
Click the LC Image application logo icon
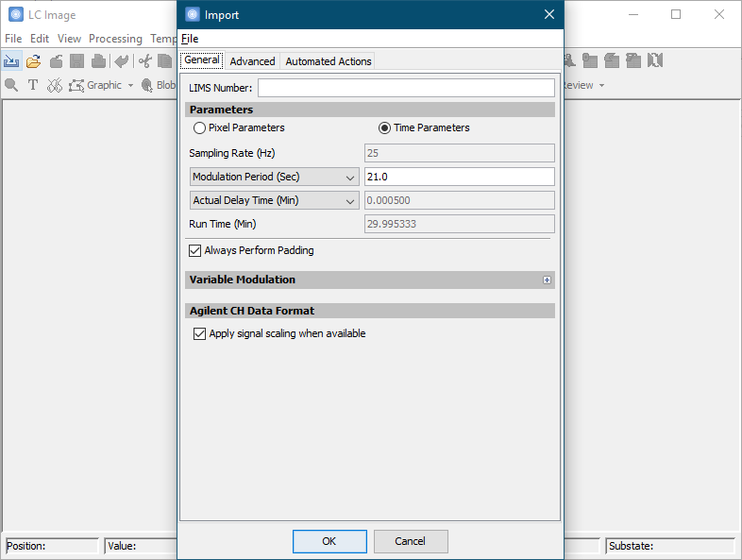16,15
